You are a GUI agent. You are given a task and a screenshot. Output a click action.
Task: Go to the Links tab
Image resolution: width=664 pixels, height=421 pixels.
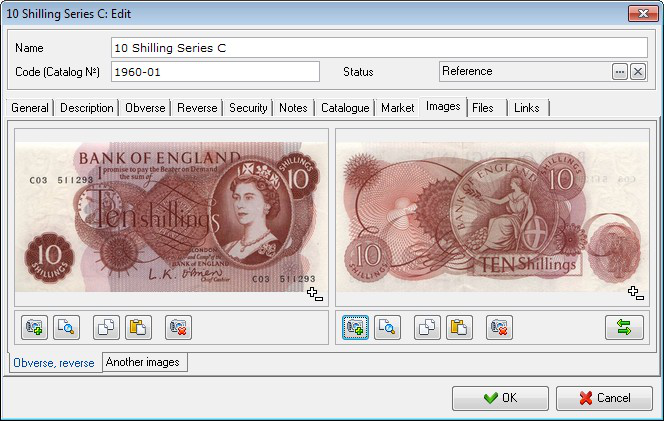526,108
